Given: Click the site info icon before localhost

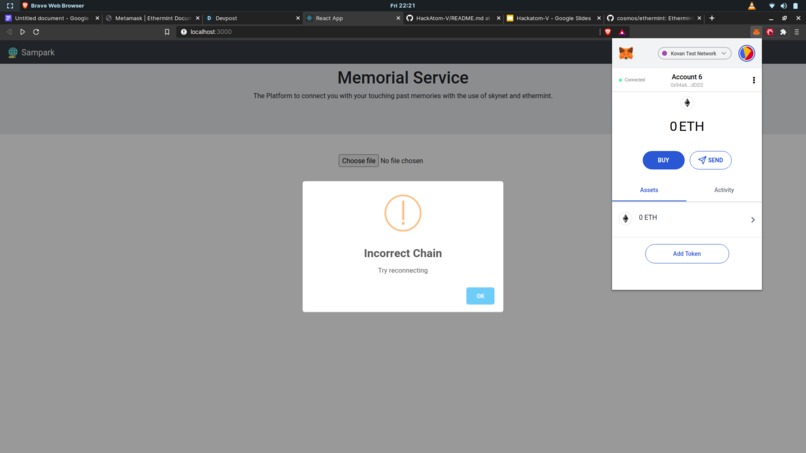Looking at the screenshot, I should point(184,32).
